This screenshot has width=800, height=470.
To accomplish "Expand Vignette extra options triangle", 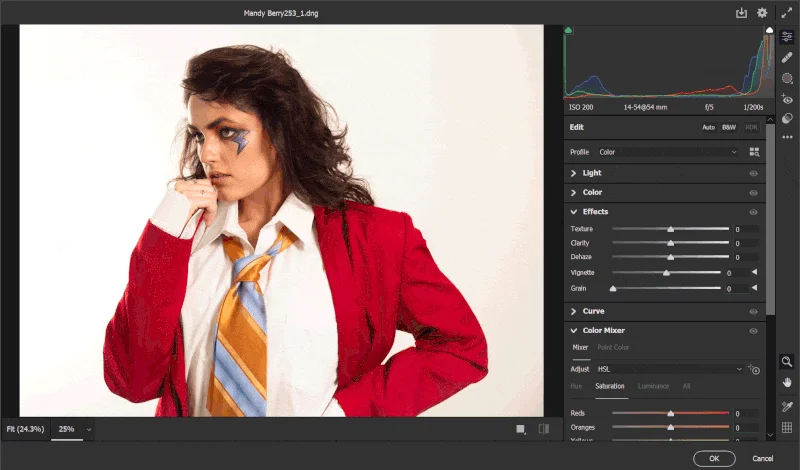I will (754, 273).
